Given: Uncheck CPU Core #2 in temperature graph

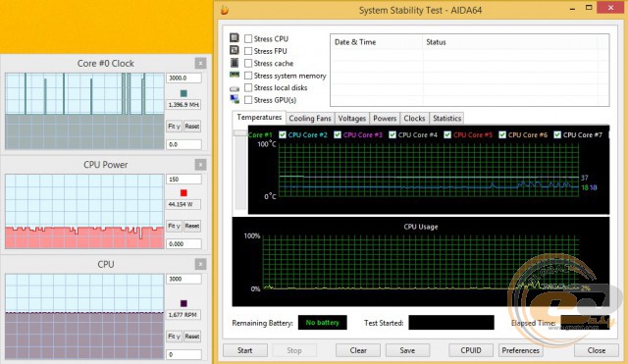Looking at the screenshot, I should coord(283,134).
